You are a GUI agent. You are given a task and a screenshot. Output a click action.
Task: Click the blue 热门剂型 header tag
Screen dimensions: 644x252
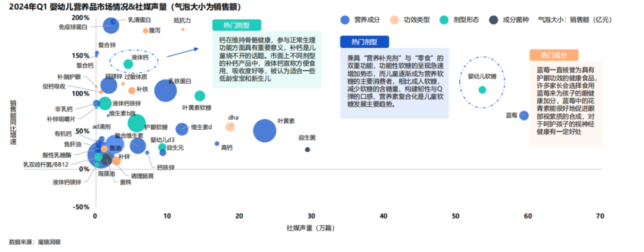[x=364, y=42]
